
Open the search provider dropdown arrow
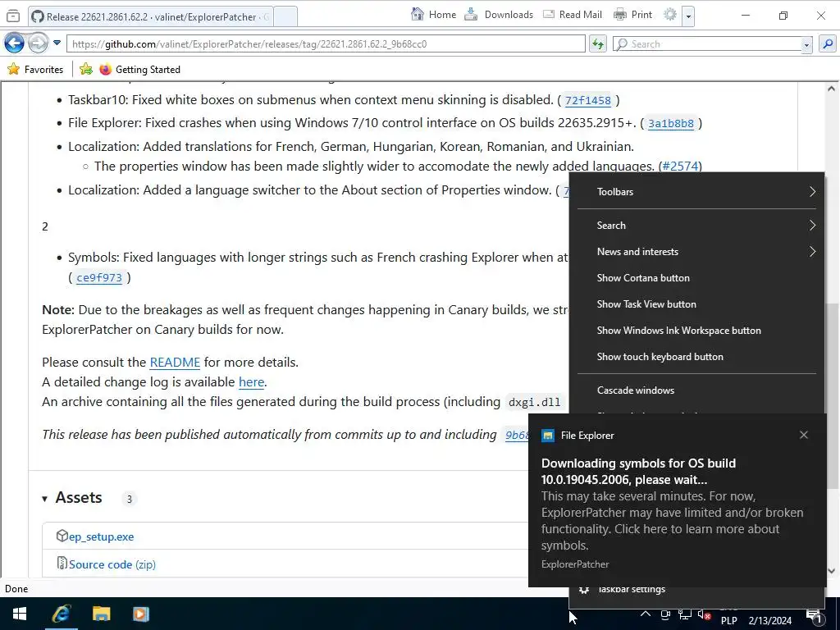(x=807, y=44)
